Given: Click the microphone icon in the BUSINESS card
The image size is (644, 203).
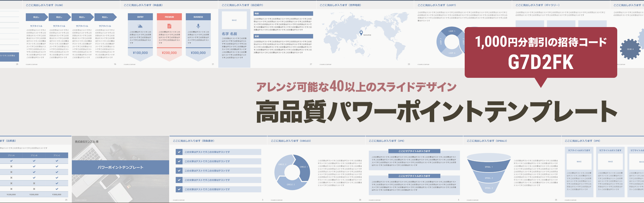Looking at the screenshot, I should pos(198,26).
